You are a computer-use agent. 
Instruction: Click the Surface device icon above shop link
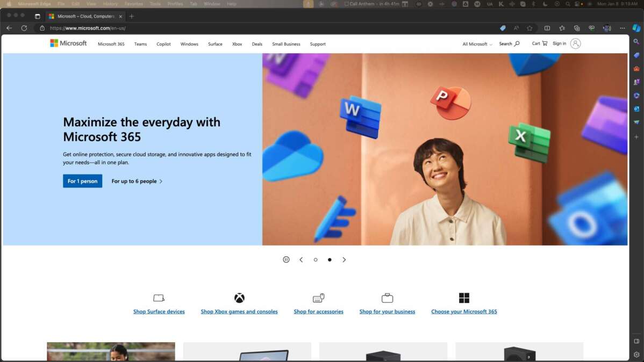(159, 298)
